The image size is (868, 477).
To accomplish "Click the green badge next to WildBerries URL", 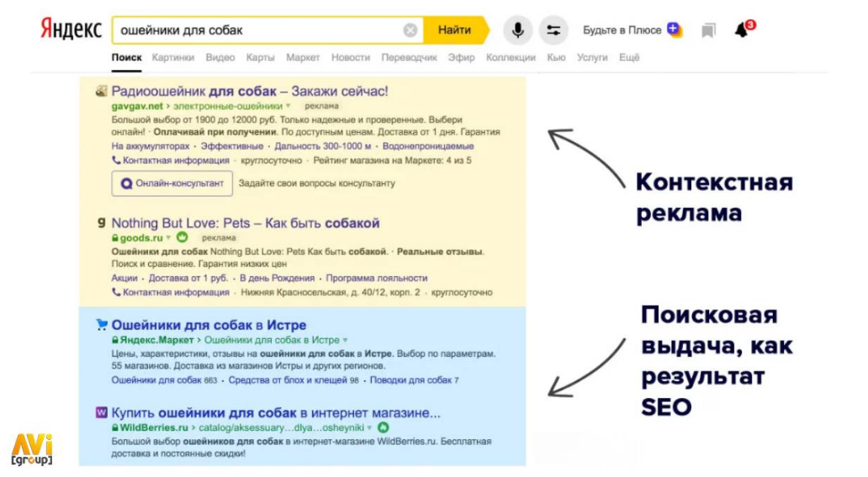I will pyautogui.click(x=383, y=427).
